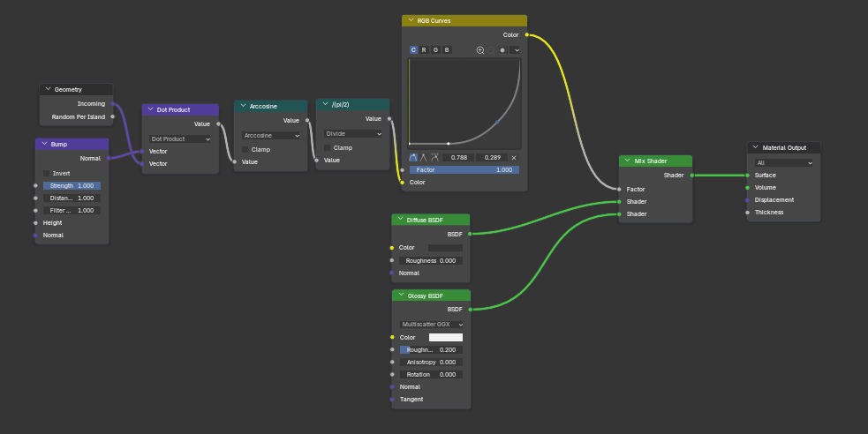Set curve handle type to Auto
Image resolution: width=868 pixels, height=434 pixels.
pos(413,158)
